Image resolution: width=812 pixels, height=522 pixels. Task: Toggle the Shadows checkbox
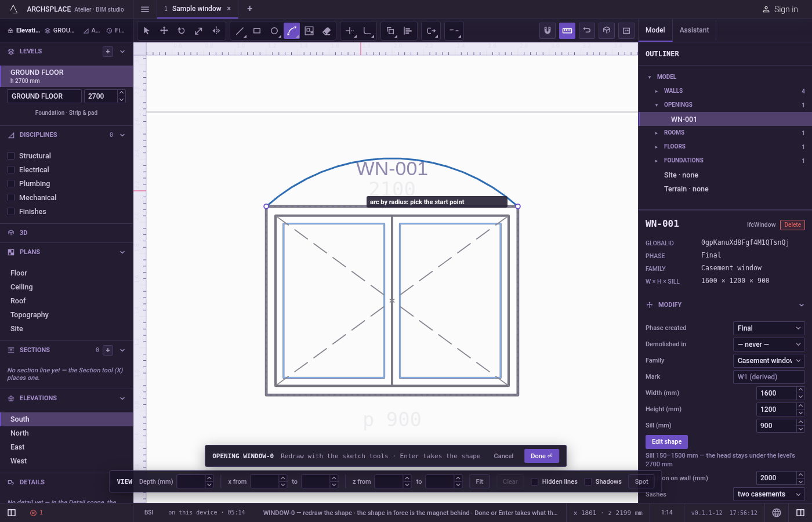[588, 481]
